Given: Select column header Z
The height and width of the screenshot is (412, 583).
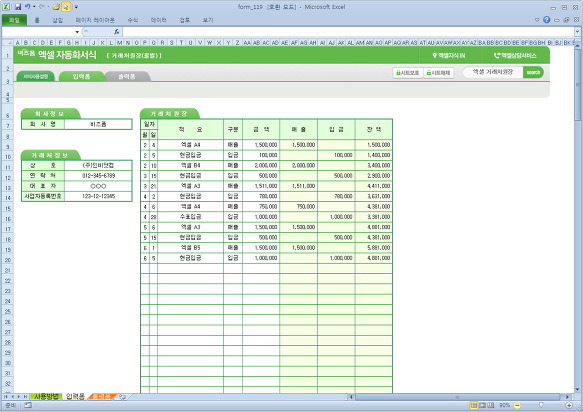Looking at the screenshot, I should point(237,43).
